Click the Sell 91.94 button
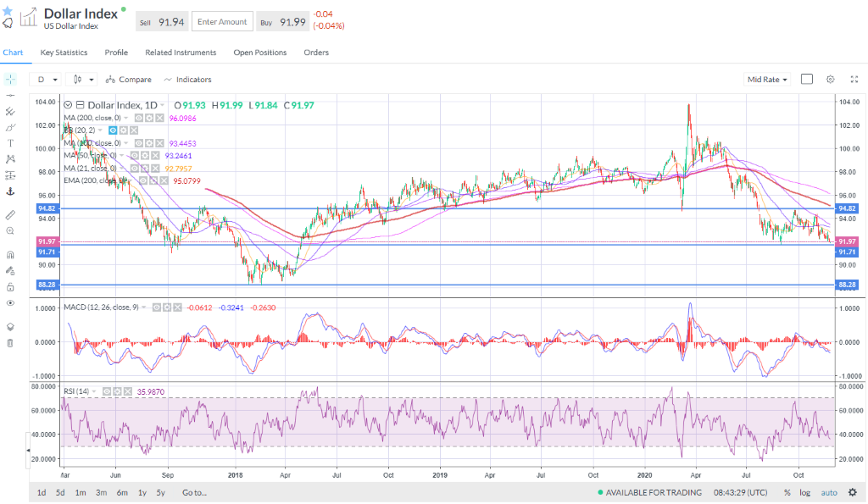Viewport: 868px width, 504px height. click(162, 21)
